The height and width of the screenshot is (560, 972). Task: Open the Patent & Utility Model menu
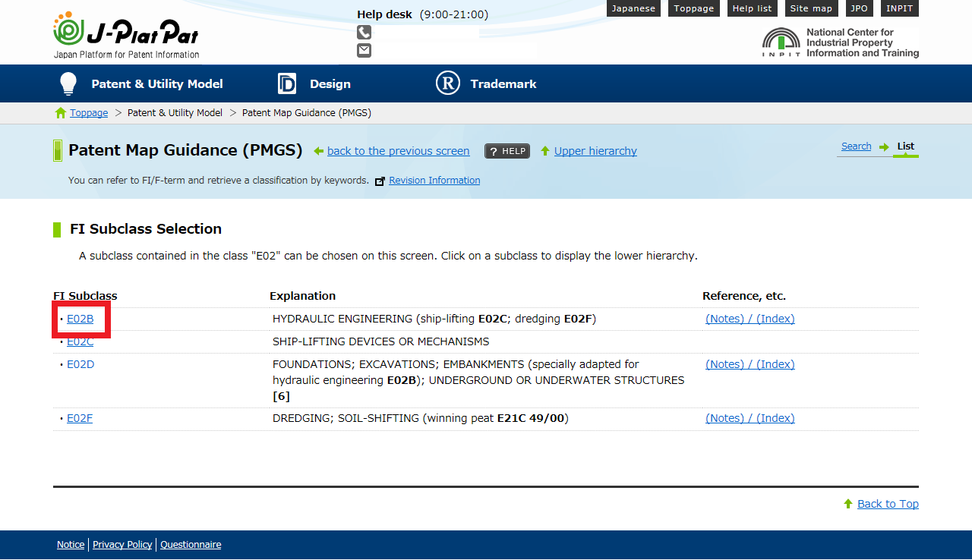click(x=156, y=83)
